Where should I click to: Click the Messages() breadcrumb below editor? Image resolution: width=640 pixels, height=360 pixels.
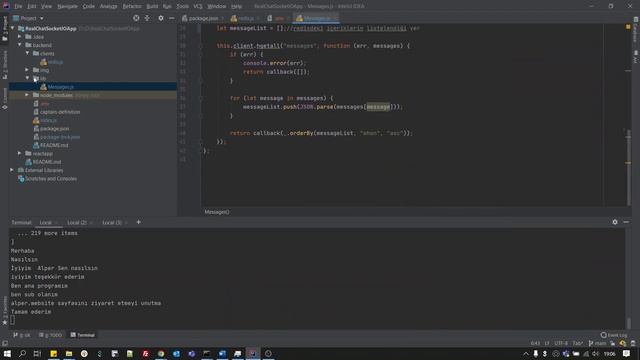point(217,212)
